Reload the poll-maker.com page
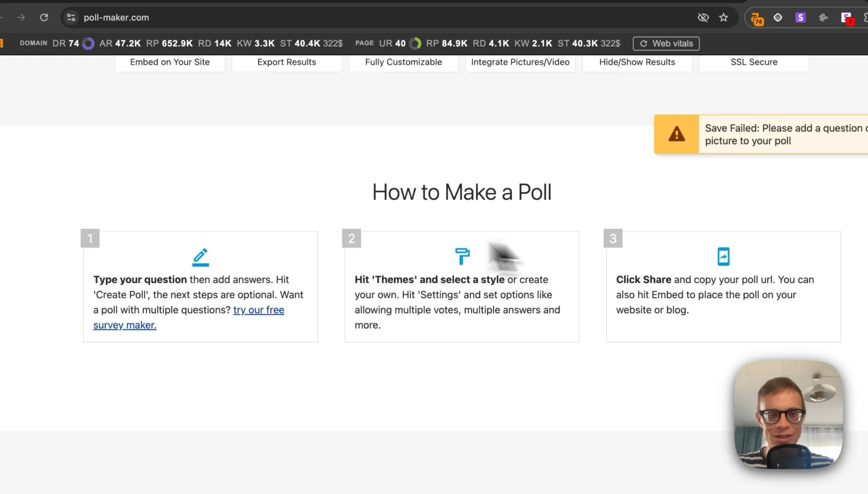The image size is (868, 494). (44, 17)
